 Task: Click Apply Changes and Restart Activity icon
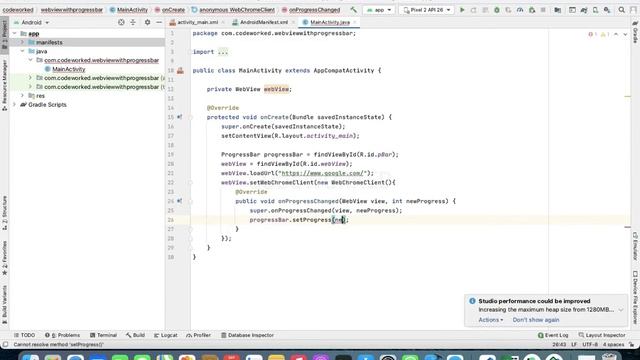pos(473,10)
